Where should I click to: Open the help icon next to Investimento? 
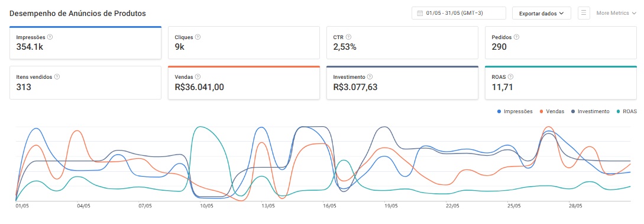pyautogui.click(x=370, y=77)
